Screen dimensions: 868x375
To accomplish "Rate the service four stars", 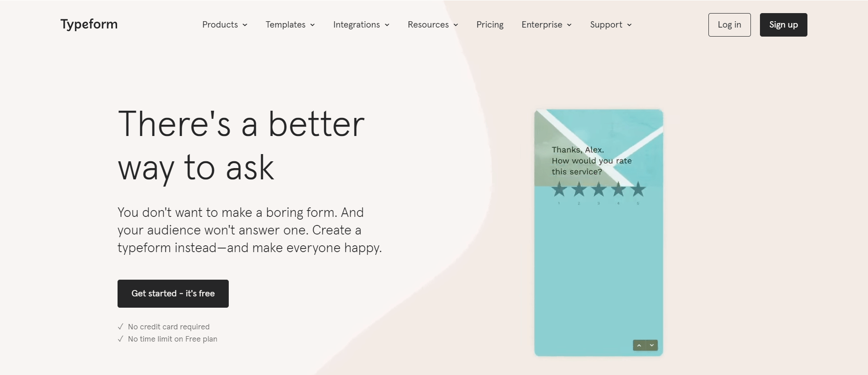I will (x=618, y=190).
